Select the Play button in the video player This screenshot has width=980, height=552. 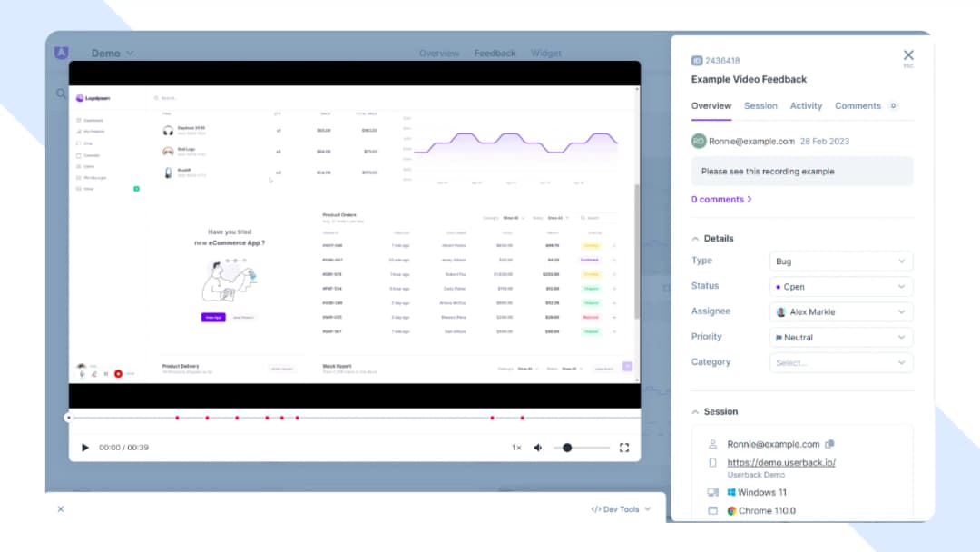click(x=84, y=447)
